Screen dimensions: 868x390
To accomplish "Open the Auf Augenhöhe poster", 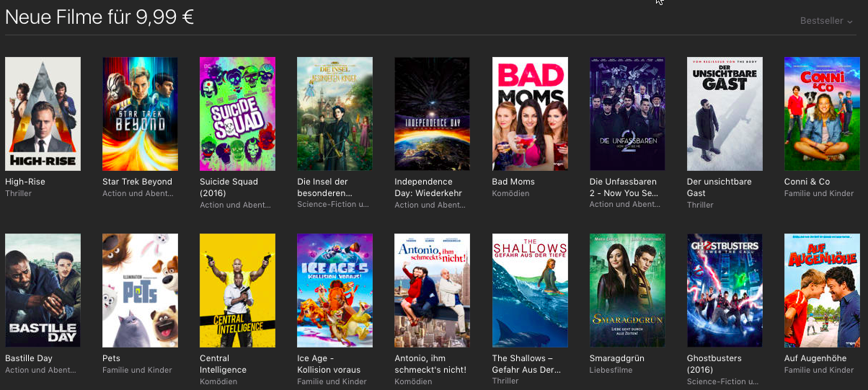I will [822, 291].
